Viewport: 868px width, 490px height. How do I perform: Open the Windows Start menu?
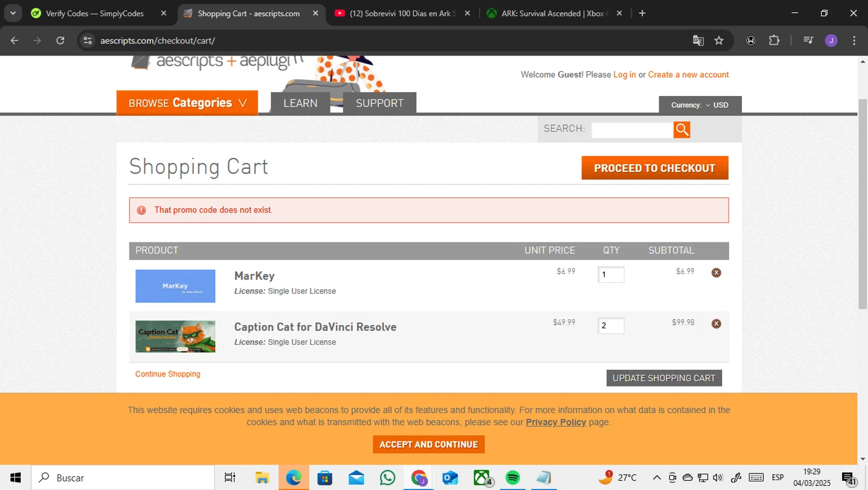[16, 478]
